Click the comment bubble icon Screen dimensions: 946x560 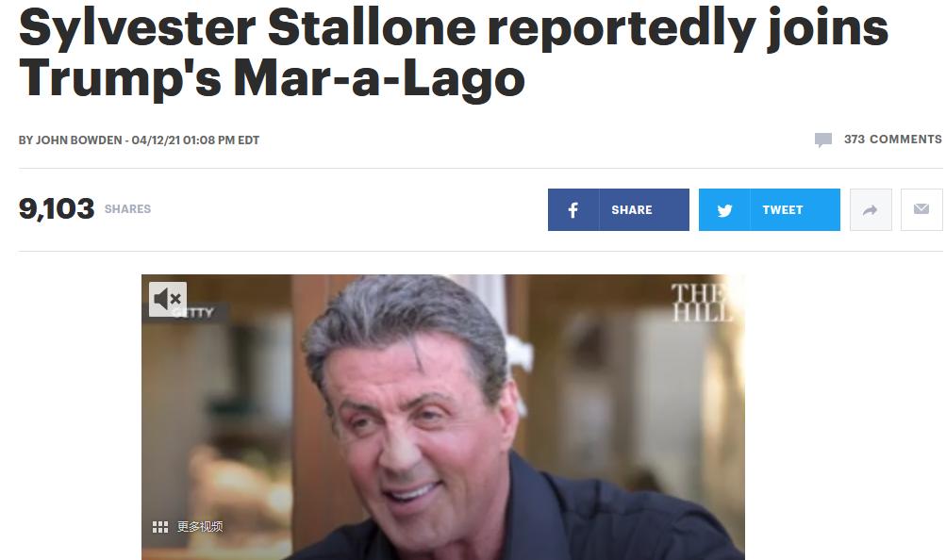pyautogui.click(x=823, y=140)
